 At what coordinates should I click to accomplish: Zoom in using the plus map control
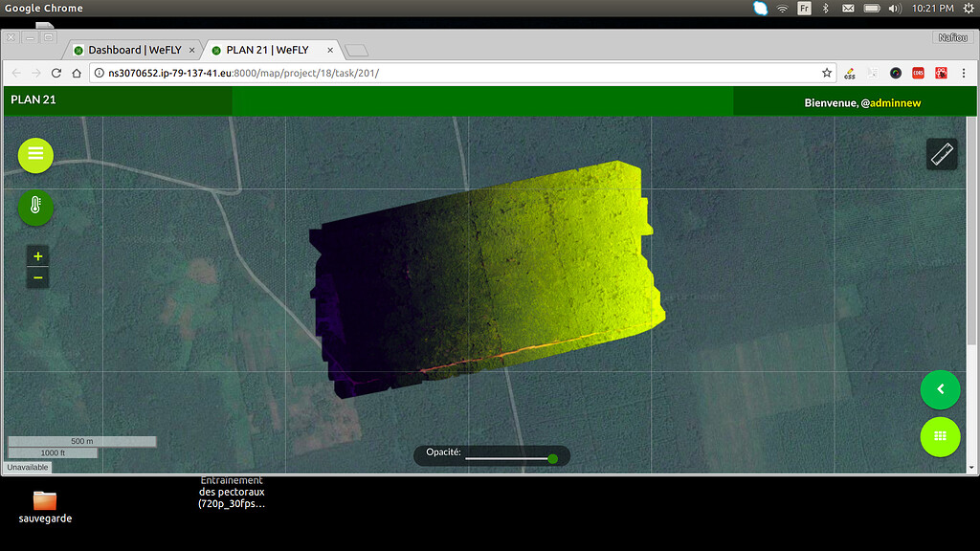click(37, 254)
